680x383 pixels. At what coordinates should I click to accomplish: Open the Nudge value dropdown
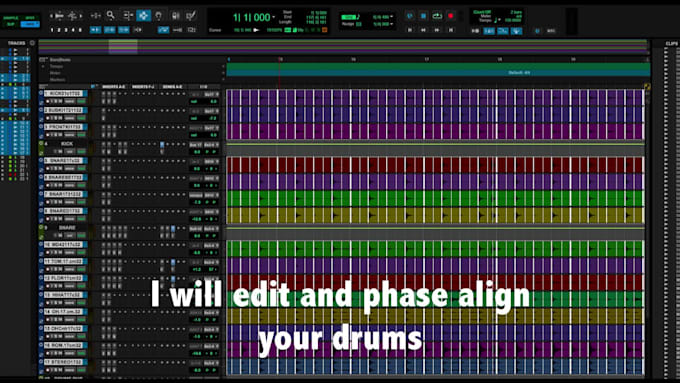pos(392,24)
